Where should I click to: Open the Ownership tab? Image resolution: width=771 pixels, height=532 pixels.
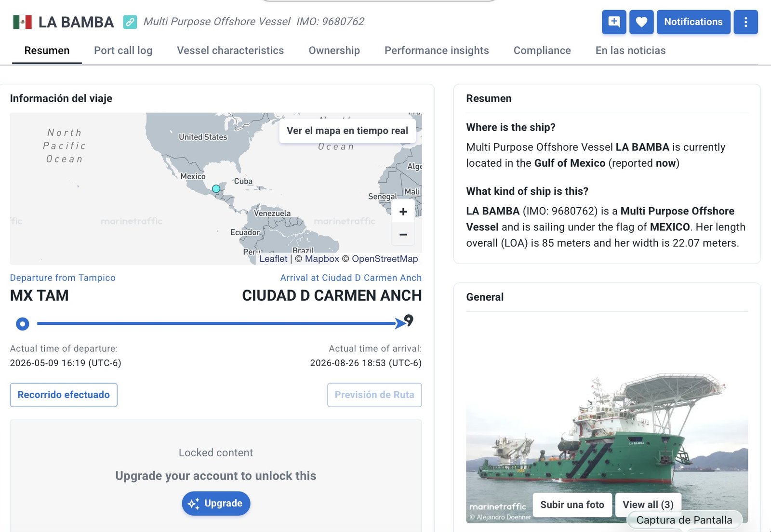coord(334,51)
